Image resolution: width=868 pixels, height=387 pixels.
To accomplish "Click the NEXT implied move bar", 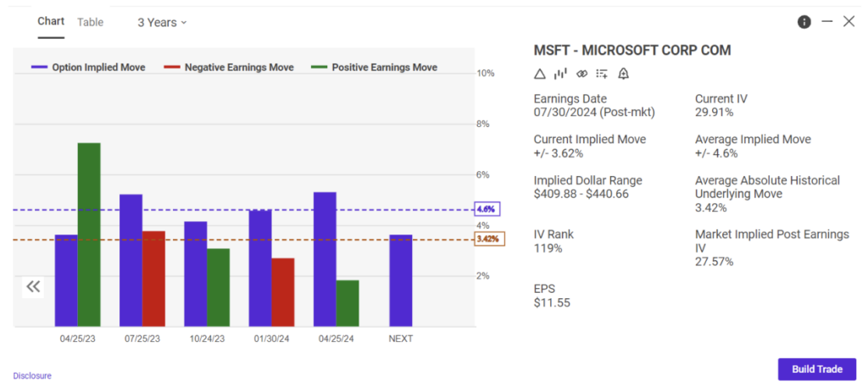I will 401,281.
